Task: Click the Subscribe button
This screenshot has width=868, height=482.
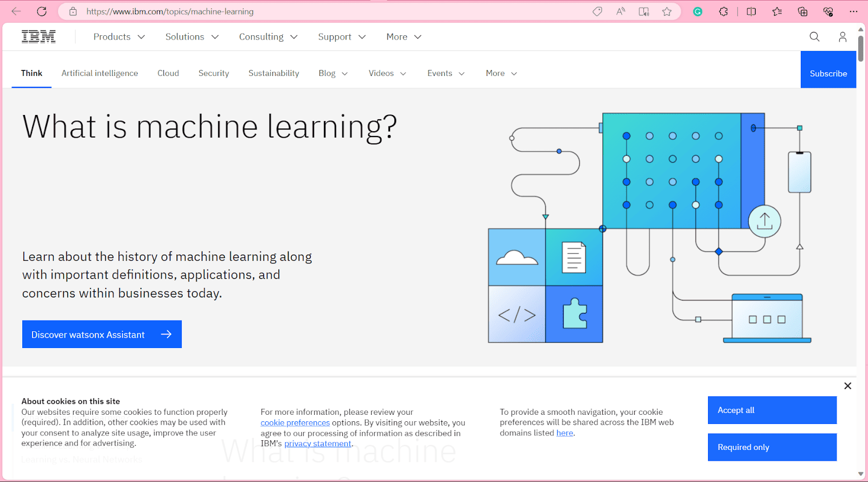Action: (828, 69)
